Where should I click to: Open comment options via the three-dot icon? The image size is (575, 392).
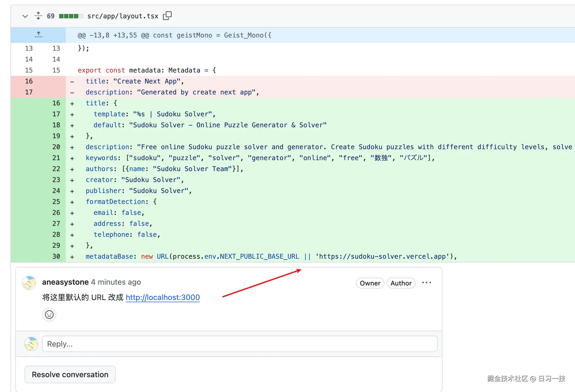(x=426, y=283)
